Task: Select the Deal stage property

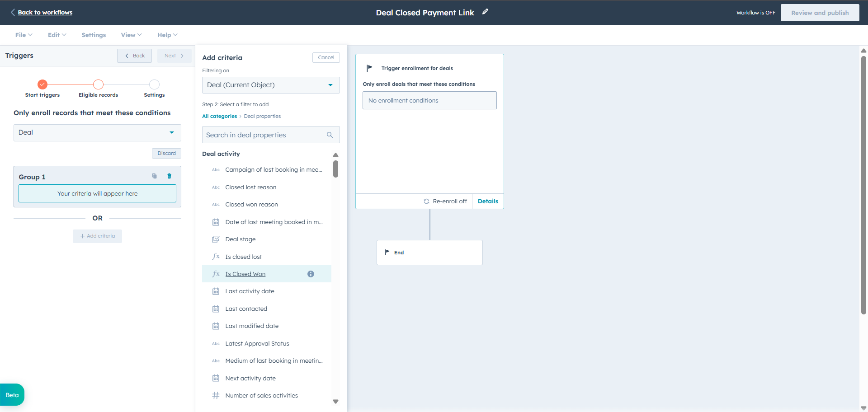Action: click(x=267, y=239)
